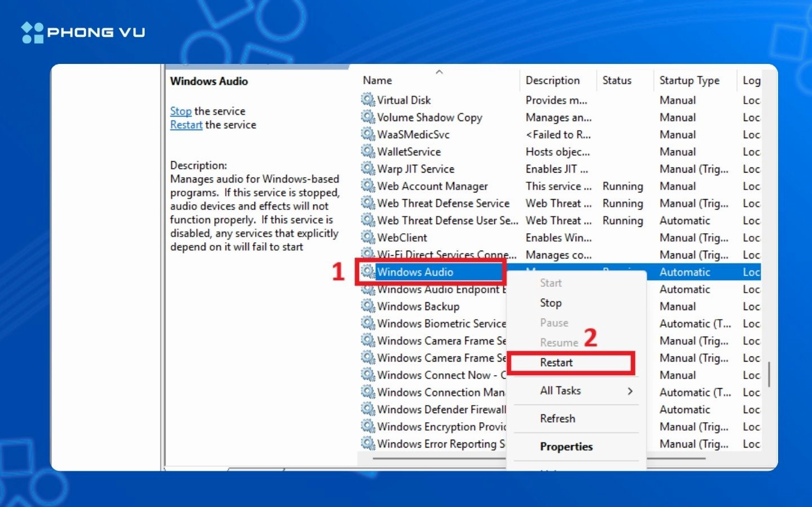Click the '<Failed to R...' description cell
812x507 pixels.
(x=558, y=135)
